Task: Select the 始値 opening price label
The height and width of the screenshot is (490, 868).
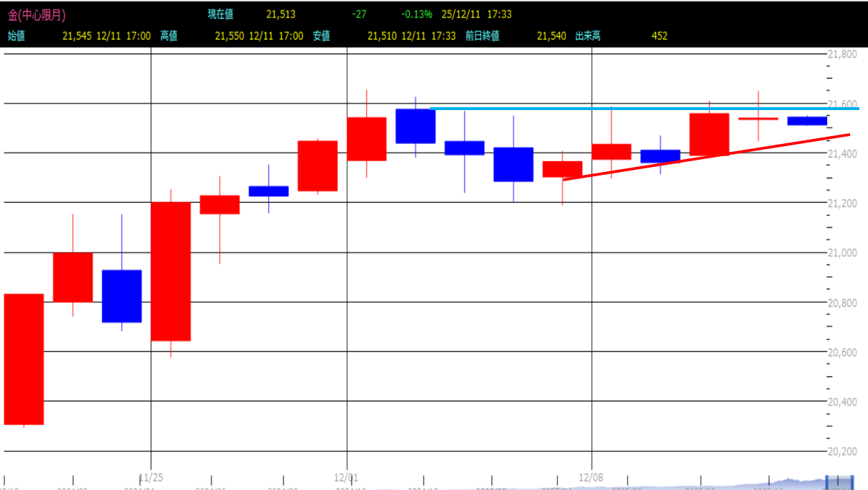Action: (x=16, y=36)
